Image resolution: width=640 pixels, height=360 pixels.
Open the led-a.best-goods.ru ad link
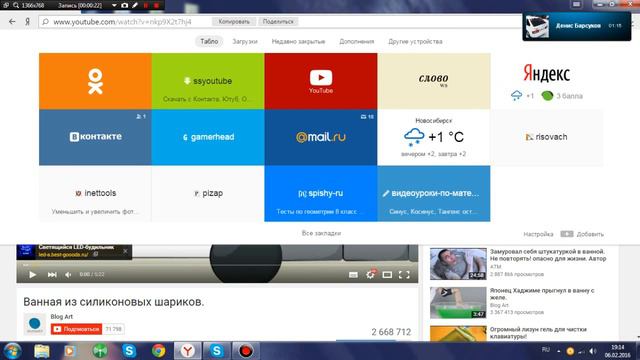pyautogui.click(x=63, y=254)
